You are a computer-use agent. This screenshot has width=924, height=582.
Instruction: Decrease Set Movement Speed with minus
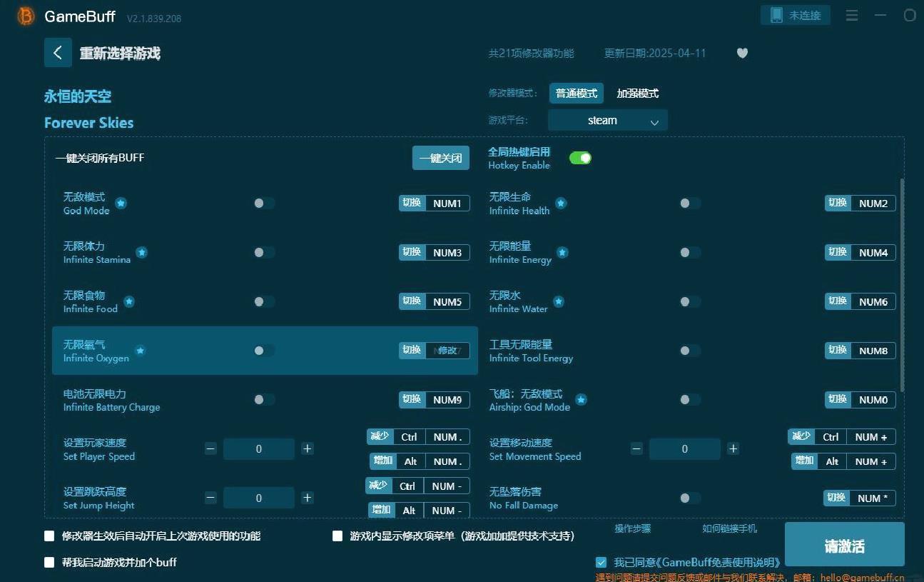[x=636, y=448]
